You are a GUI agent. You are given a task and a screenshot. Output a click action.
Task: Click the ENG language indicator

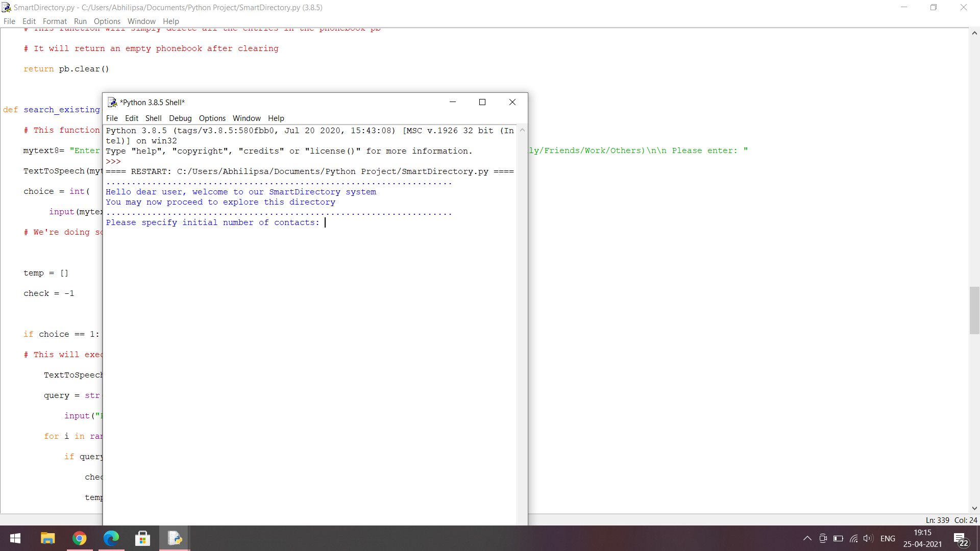click(x=888, y=538)
